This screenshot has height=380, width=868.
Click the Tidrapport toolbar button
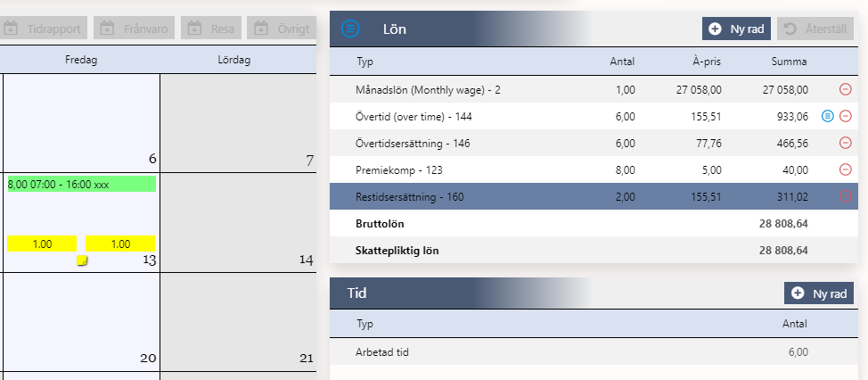pyautogui.click(x=44, y=29)
